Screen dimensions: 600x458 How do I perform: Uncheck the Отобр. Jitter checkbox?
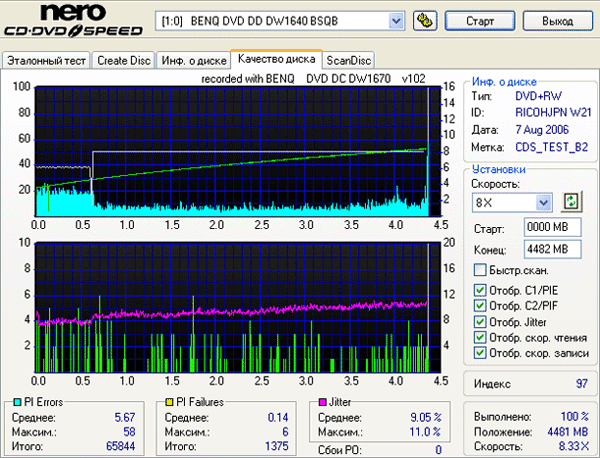tap(481, 322)
